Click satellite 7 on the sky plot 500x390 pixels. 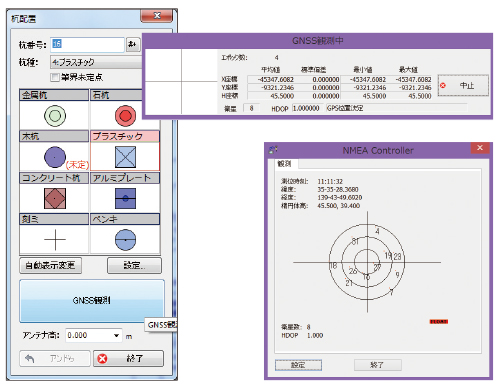391,292
